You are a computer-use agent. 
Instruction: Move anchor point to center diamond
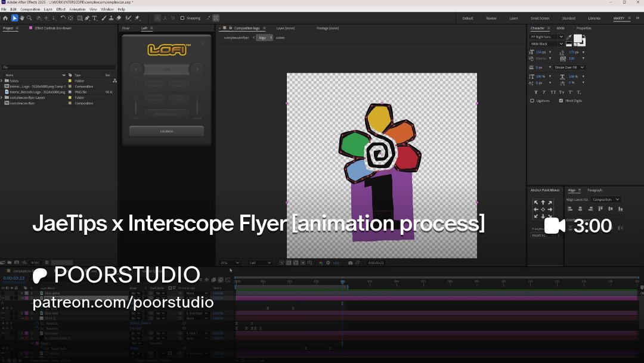(x=543, y=209)
